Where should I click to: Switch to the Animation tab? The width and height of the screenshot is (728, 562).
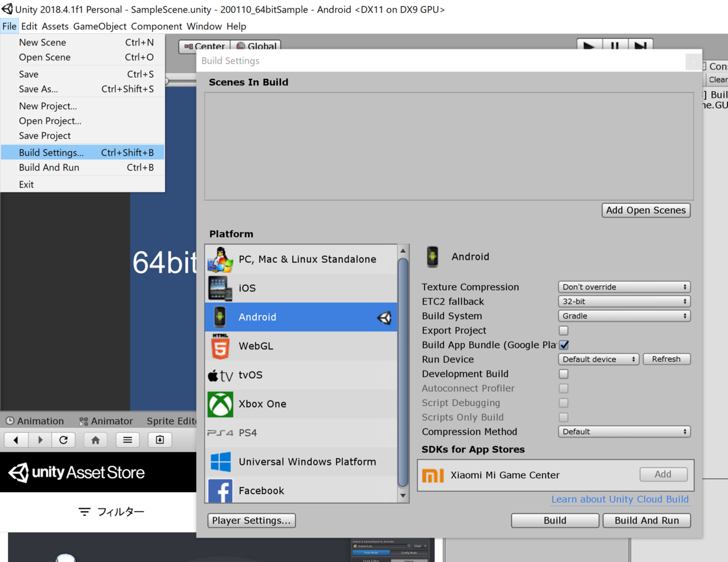pyautogui.click(x=35, y=421)
